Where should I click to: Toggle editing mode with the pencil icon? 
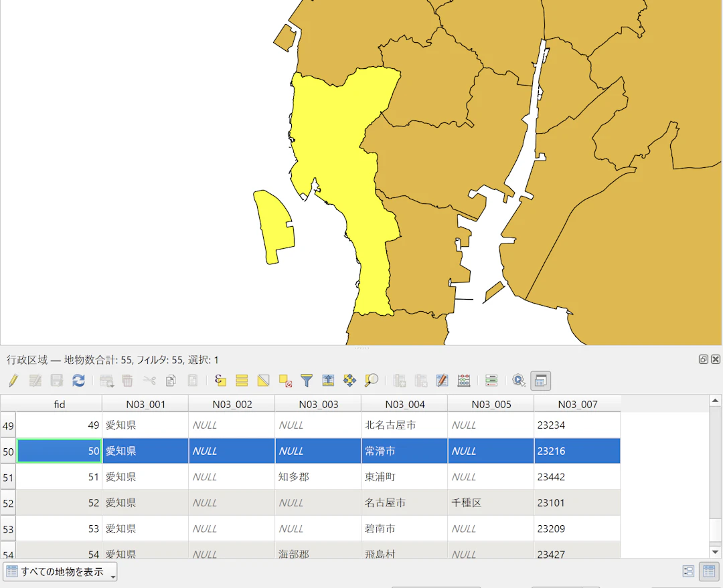pyautogui.click(x=13, y=381)
